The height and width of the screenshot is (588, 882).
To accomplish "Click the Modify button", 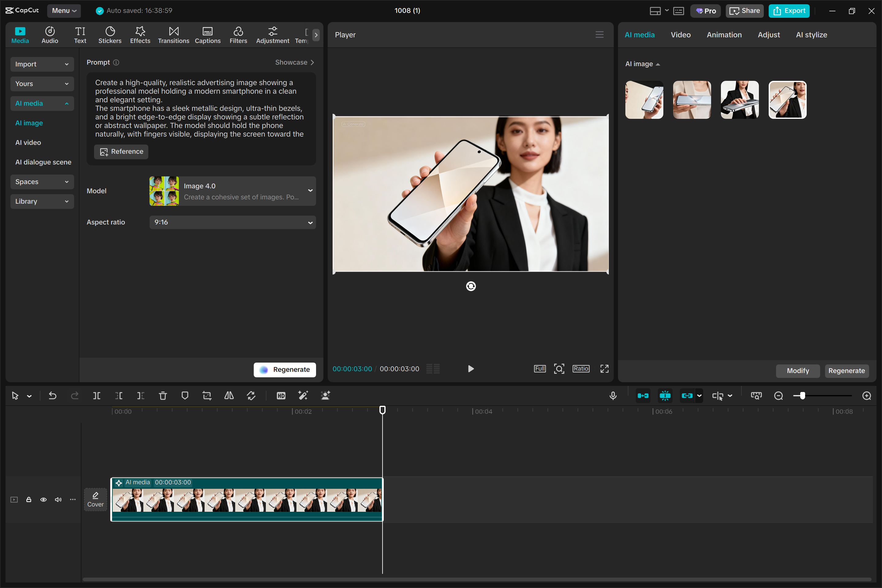I will pyautogui.click(x=797, y=371).
